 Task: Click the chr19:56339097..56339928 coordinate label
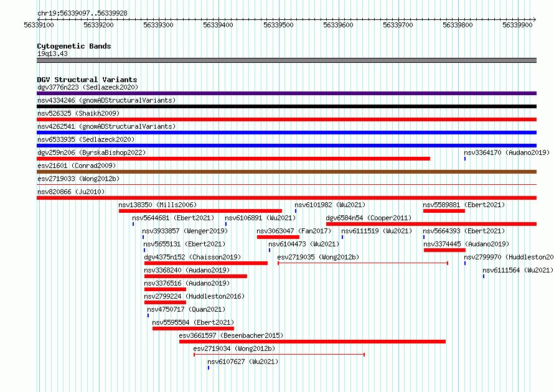82,13
